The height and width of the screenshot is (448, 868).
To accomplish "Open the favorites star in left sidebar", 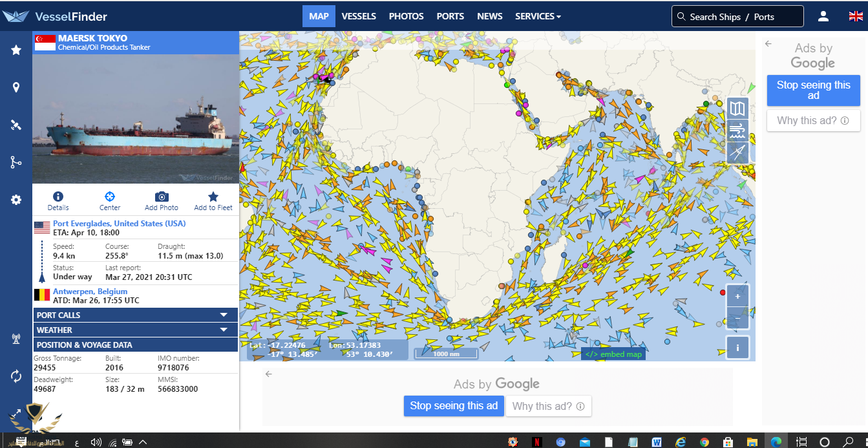I will pos(16,50).
